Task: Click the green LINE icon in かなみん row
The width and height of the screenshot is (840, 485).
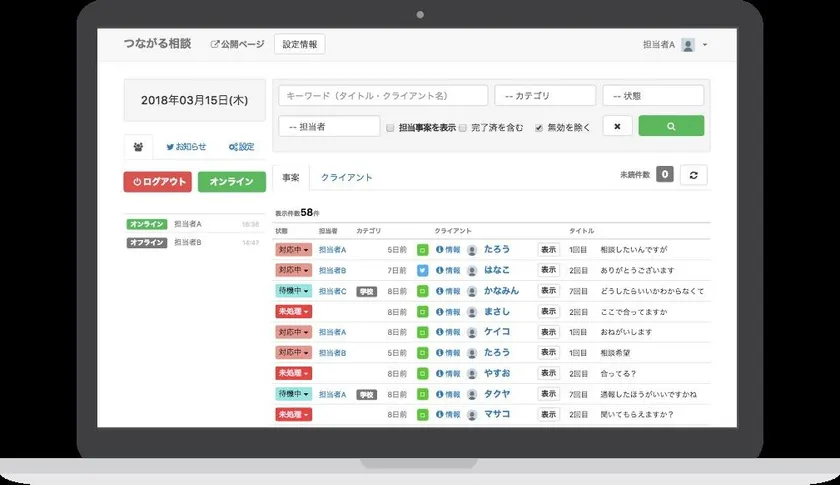Action: [422, 291]
